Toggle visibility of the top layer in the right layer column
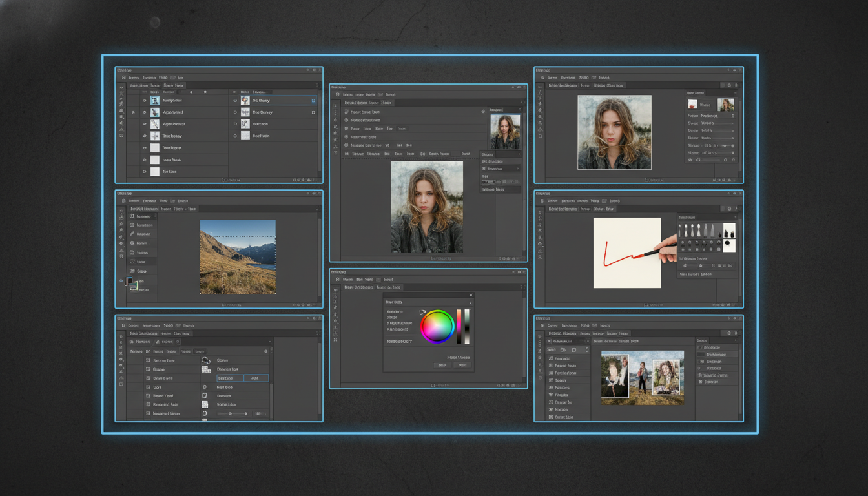Viewport: 868px width, 496px height. [x=235, y=101]
